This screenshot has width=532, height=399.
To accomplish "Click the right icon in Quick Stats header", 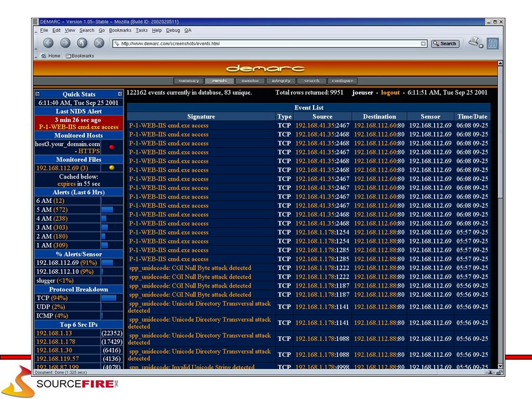I will 120,94.
